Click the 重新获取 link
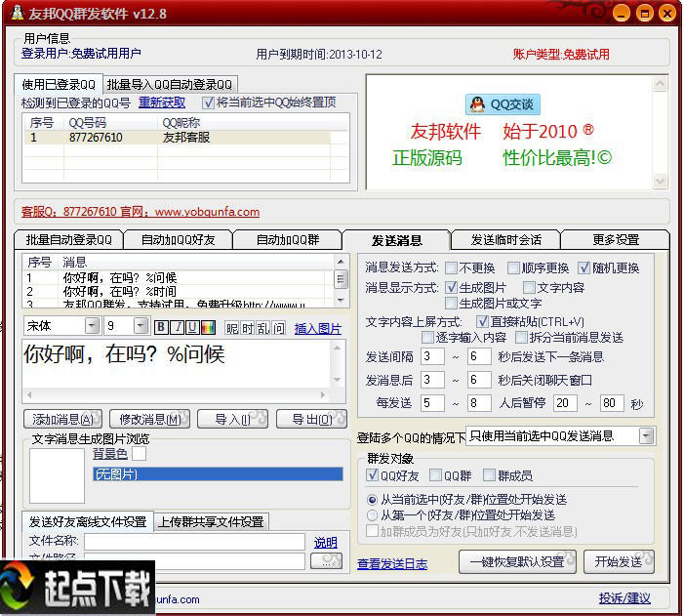This screenshot has width=684, height=616. point(162,103)
